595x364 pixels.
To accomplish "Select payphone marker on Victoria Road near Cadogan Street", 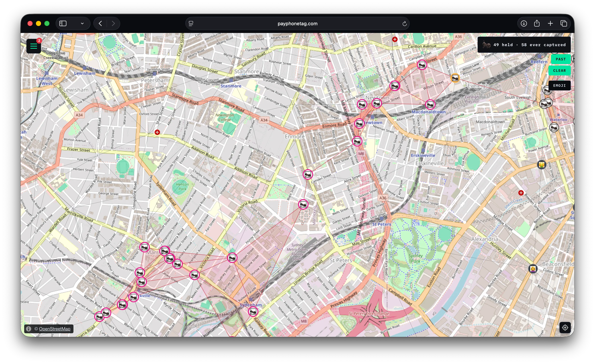I will point(232,258).
